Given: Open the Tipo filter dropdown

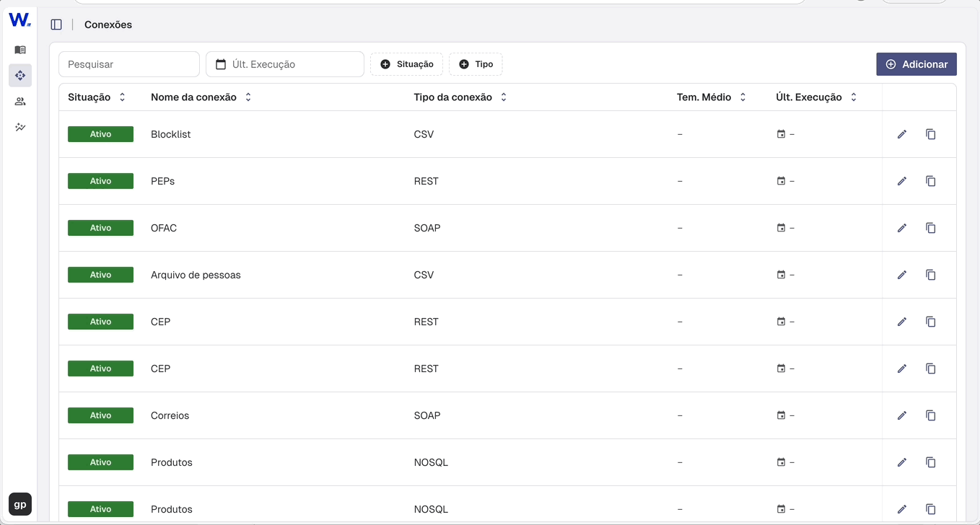Looking at the screenshot, I should point(476,64).
